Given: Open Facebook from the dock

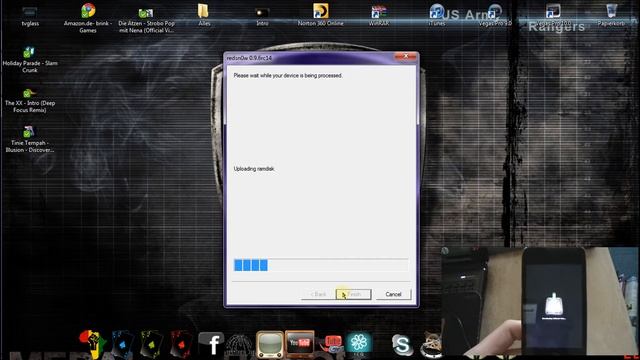Looking at the screenshot, I should coord(211,344).
